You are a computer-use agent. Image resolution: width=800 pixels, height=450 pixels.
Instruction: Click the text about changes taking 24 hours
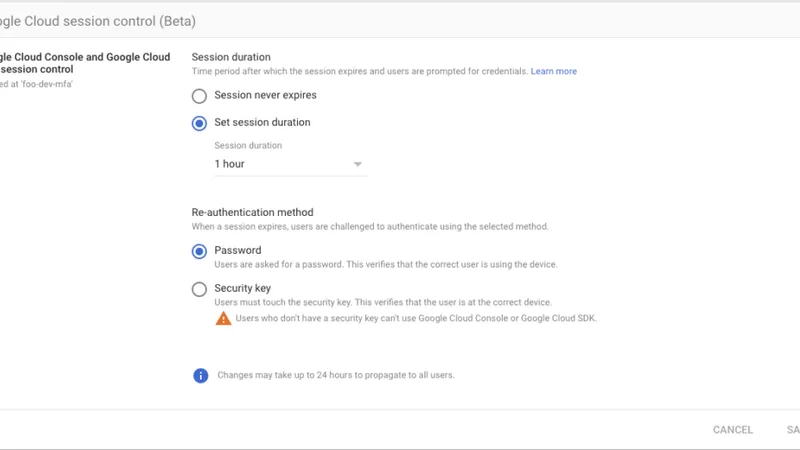(336, 375)
